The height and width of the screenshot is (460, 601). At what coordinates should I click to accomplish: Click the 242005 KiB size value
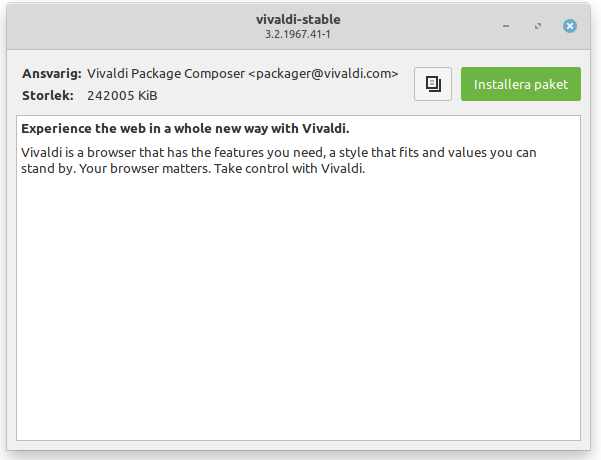[x=122, y=96]
